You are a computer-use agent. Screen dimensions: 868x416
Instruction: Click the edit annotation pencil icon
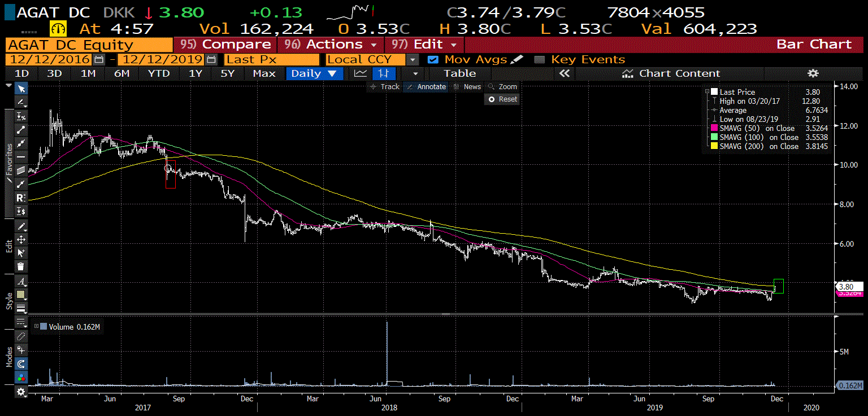(x=21, y=226)
